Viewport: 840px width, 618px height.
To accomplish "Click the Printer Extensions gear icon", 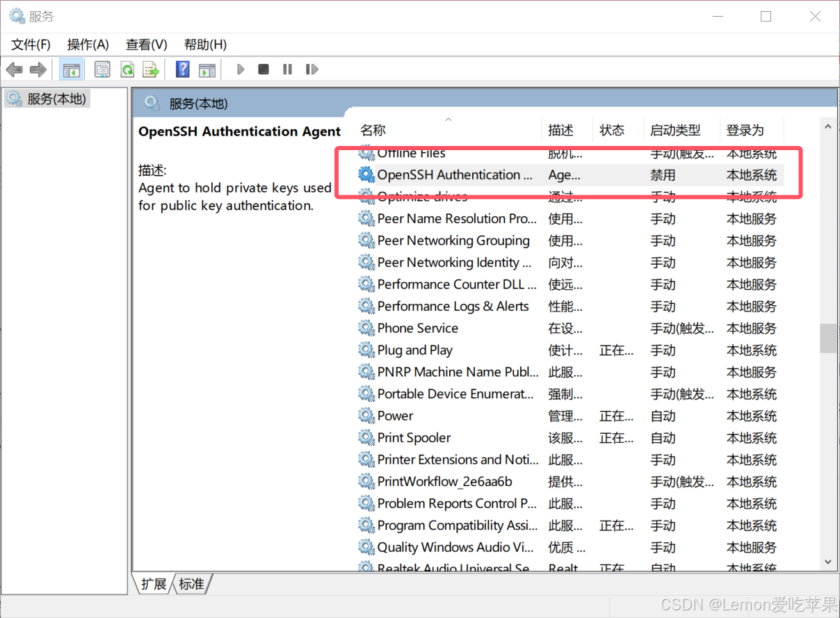I will 366,460.
